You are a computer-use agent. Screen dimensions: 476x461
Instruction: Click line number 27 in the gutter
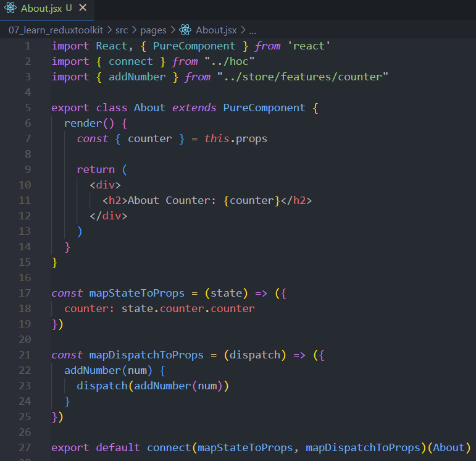pos(25,447)
